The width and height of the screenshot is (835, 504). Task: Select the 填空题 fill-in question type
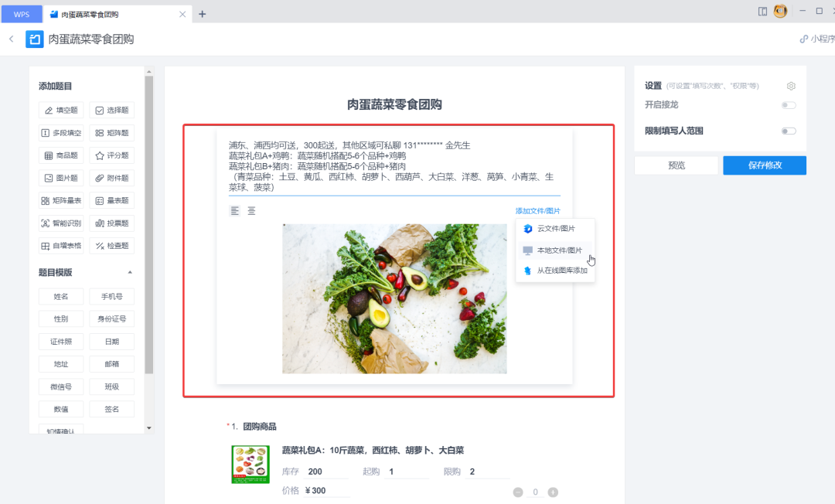point(61,110)
